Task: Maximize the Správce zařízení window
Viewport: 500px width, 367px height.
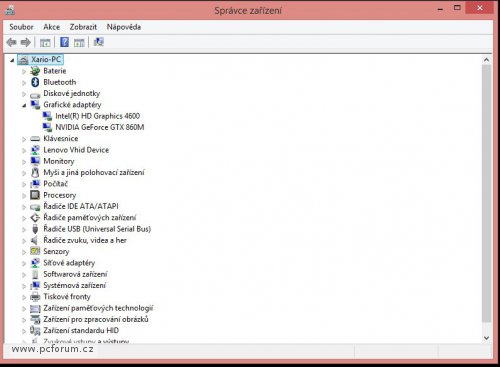Action: [457, 8]
